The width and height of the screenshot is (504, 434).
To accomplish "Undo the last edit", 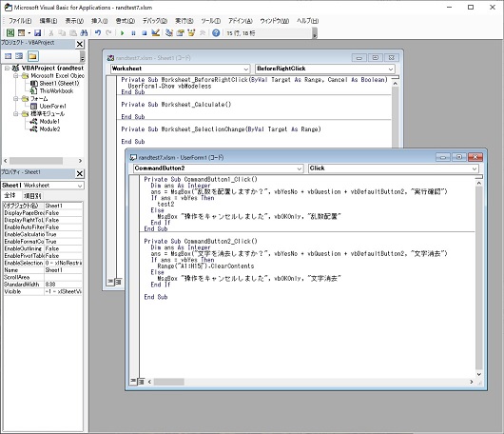I will tap(98, 32).
